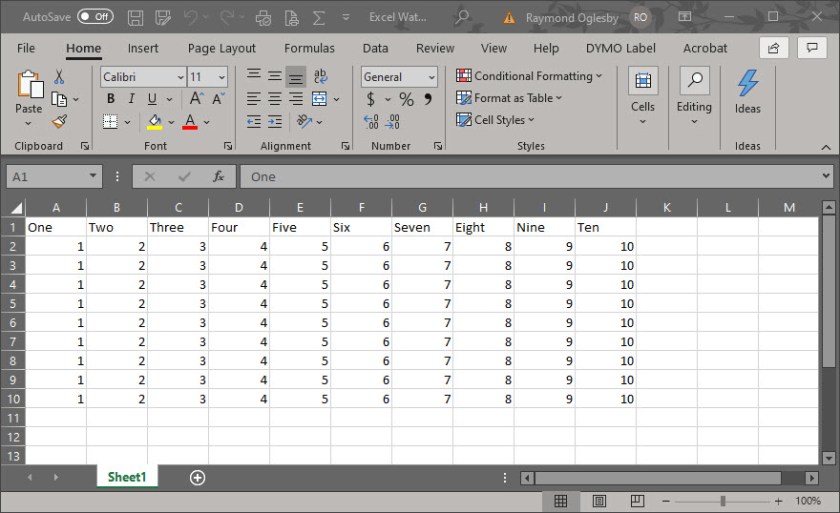Open the Cells button menu
The height and width of the screenshot is (513, 840).
[642, 96]
